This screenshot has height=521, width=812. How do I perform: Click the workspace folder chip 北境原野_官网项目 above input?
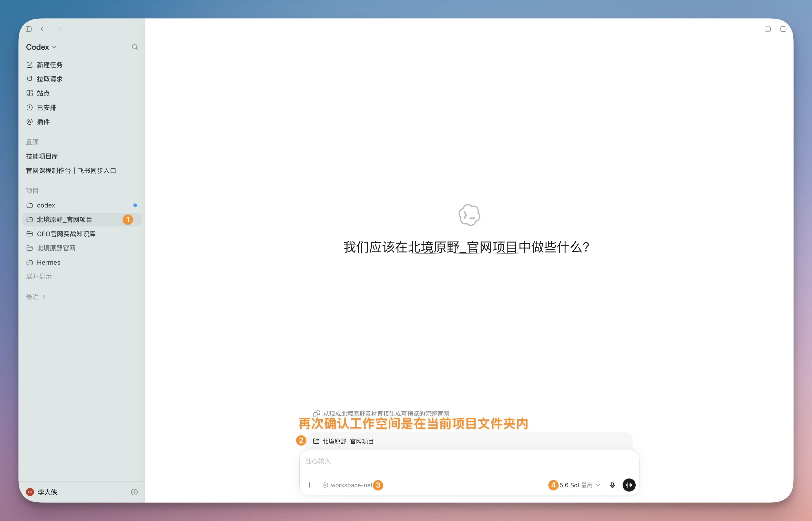[343, 441]
